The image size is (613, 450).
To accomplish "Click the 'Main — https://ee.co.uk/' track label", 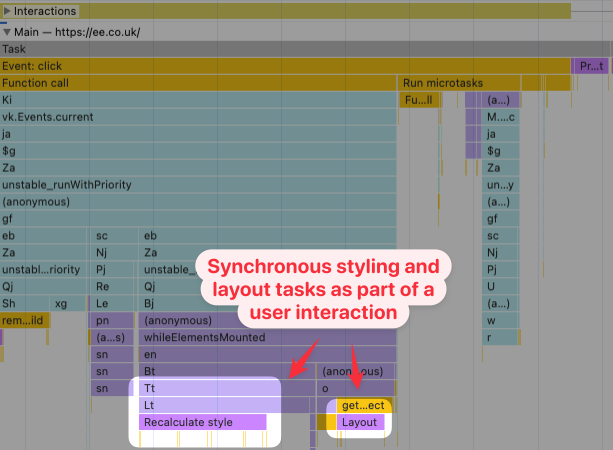I will pos(77,32).
